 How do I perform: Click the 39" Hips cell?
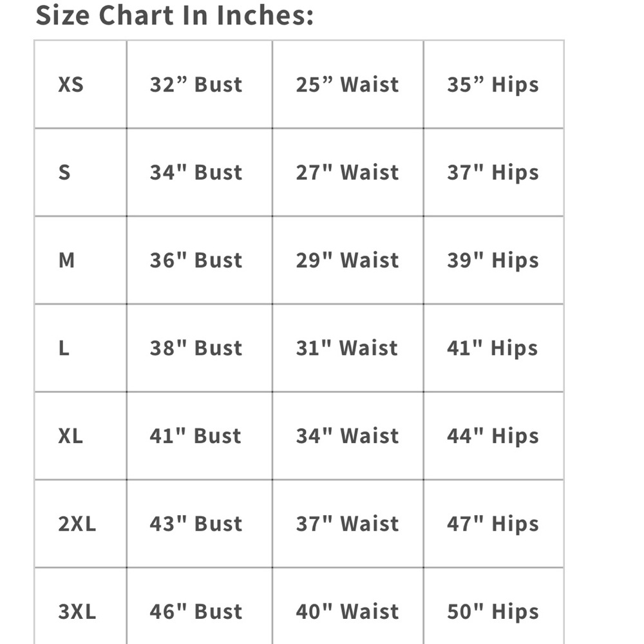494,260
